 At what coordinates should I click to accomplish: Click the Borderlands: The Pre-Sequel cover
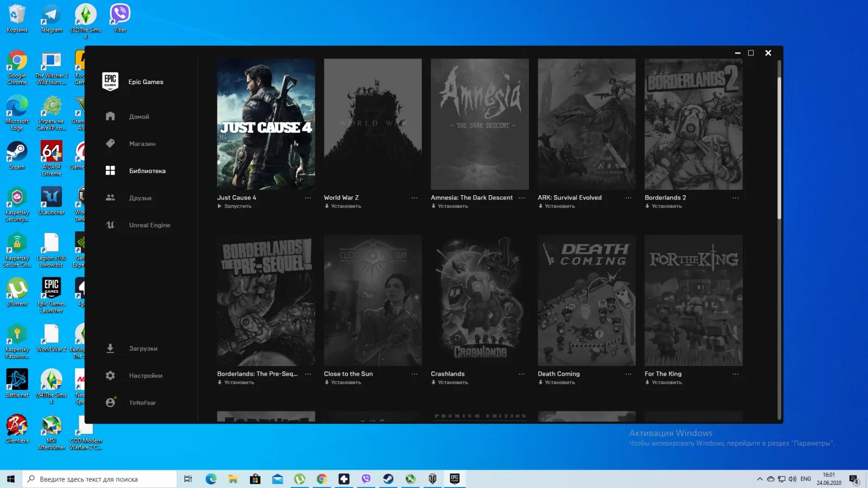pyautogui.click(x=266, y=300)
